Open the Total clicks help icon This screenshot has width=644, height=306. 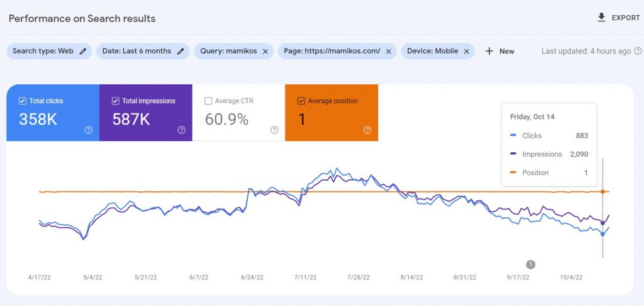[x=88, y=130]
